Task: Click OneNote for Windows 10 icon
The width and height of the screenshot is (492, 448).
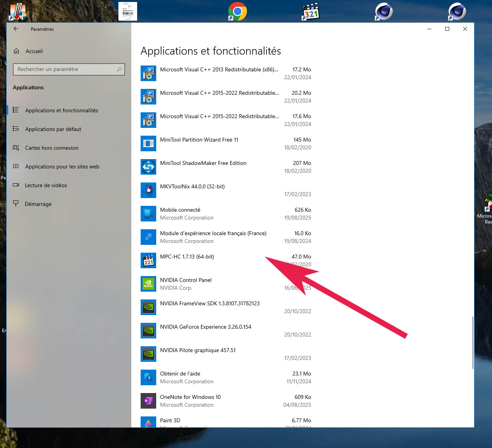Action: 148,401
